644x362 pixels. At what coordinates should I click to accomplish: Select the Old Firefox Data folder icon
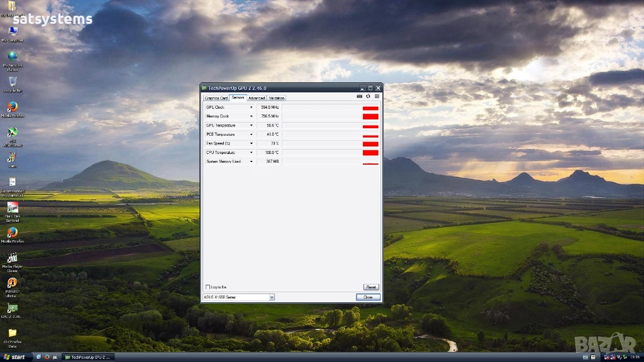click(12, 333)
